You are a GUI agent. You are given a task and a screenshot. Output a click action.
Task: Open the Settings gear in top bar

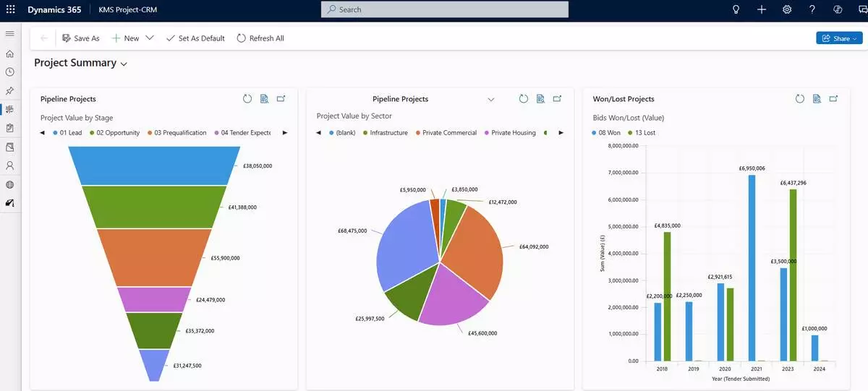pyautogui.click(x=787, y=9)
